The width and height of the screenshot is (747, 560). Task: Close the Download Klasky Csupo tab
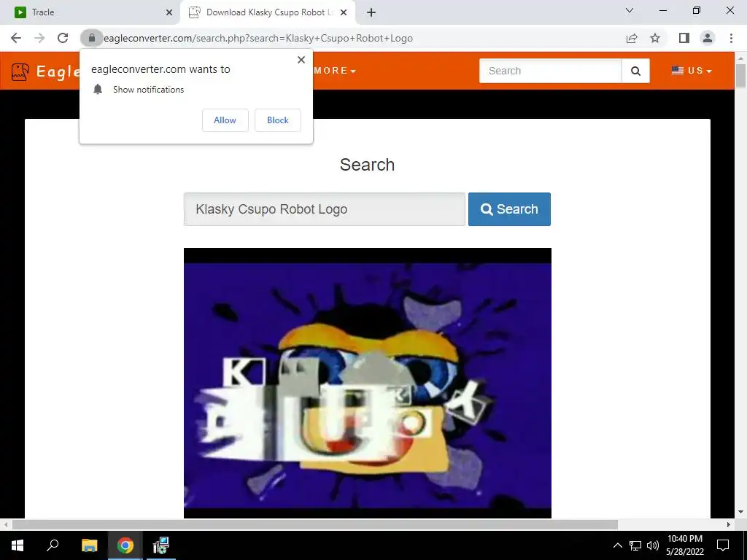pos(344,12)
